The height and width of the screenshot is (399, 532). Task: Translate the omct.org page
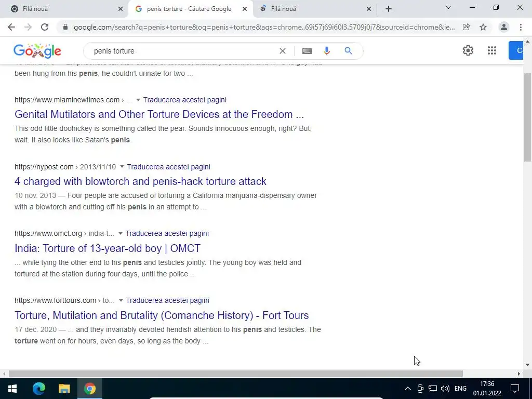(x=167, y=233)
